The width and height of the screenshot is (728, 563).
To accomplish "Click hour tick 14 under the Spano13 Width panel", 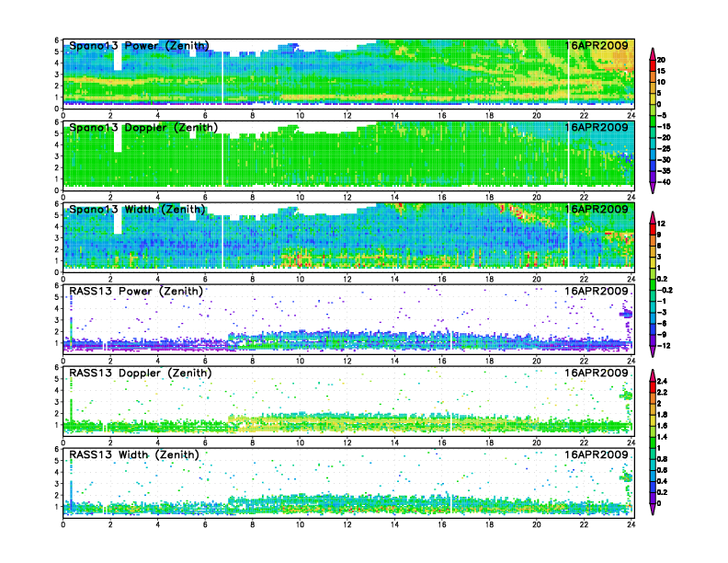I will (x=394, y=279).
